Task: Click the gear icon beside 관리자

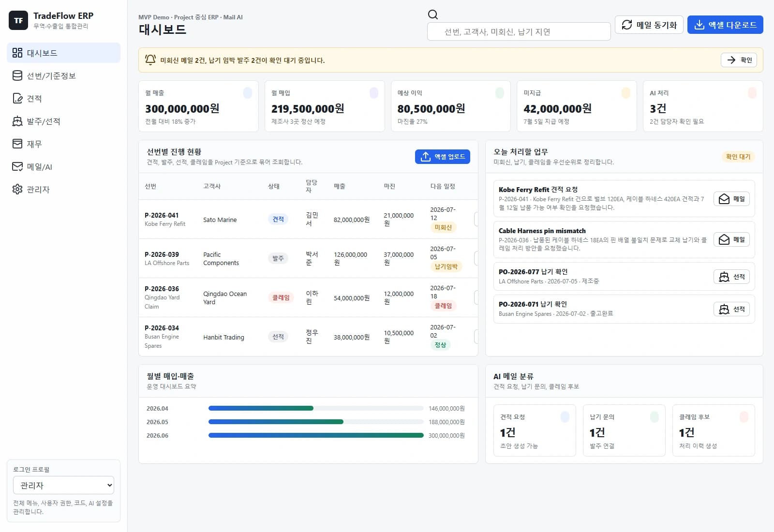Action: click(x=17, y=189)
